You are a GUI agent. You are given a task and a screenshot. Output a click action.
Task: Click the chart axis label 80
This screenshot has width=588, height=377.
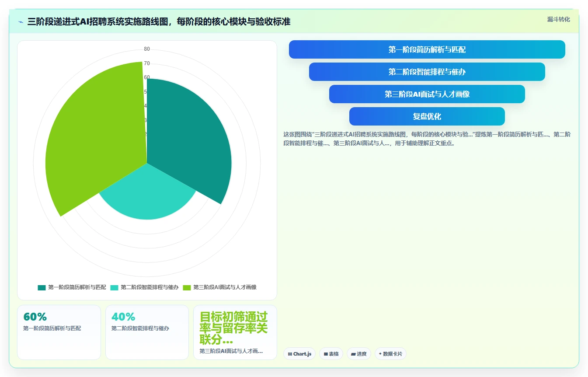pyautogui.click(x=147, y=49)
